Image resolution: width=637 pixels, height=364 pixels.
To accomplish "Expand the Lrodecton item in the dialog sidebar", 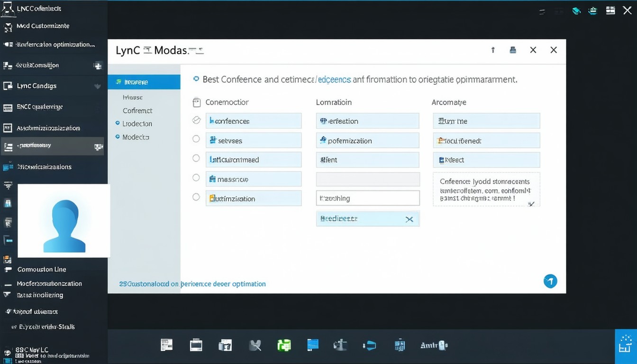I will tap(137, 124).
